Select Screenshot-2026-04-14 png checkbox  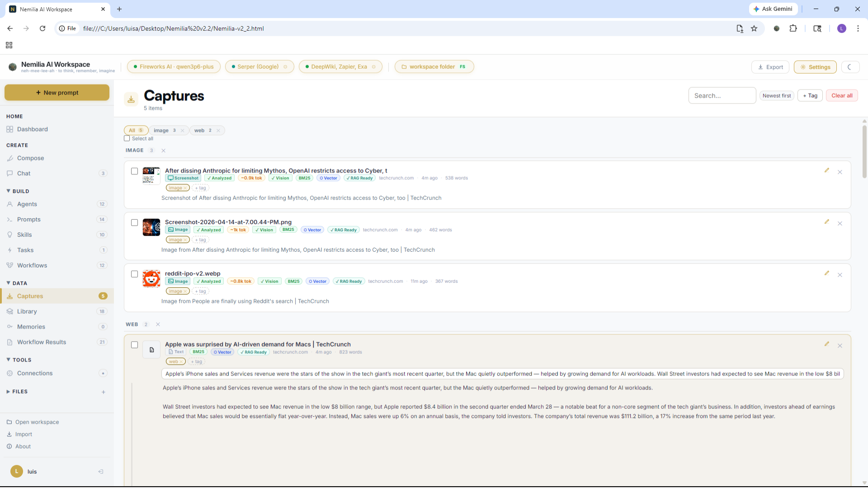[x=134, y=223]
